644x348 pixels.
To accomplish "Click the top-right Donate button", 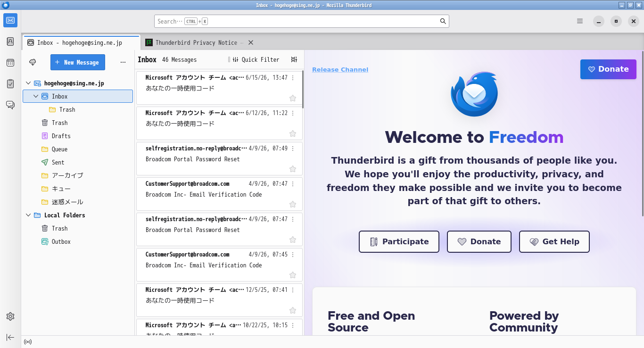I will (x=608, y=69).
